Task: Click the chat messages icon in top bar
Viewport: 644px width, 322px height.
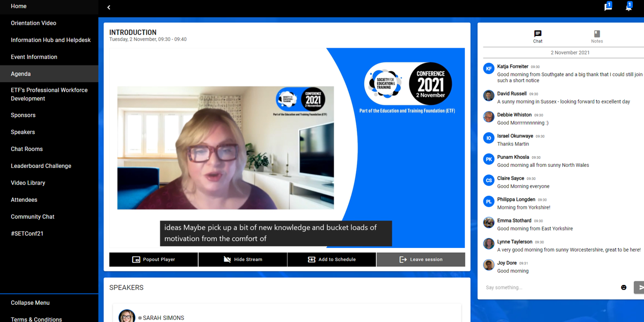Action: click(608, 7)
